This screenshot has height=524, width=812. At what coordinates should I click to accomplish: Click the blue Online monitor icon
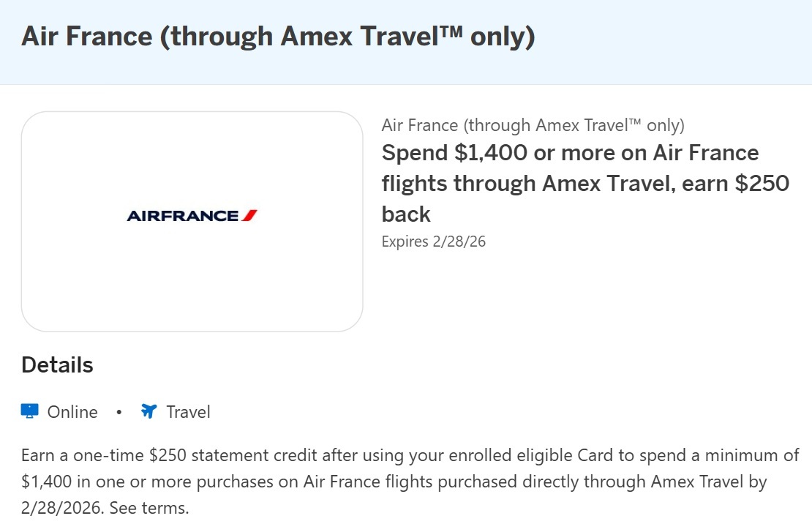click(x=29, y=411)
